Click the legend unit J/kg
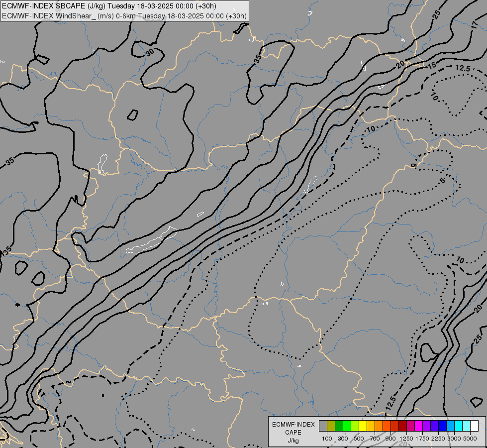 (293, 441)
